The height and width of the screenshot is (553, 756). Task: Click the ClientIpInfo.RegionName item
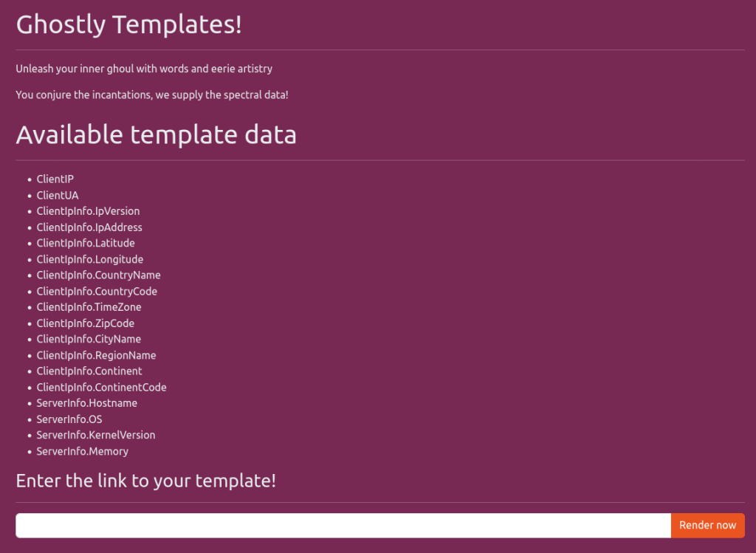96,355
